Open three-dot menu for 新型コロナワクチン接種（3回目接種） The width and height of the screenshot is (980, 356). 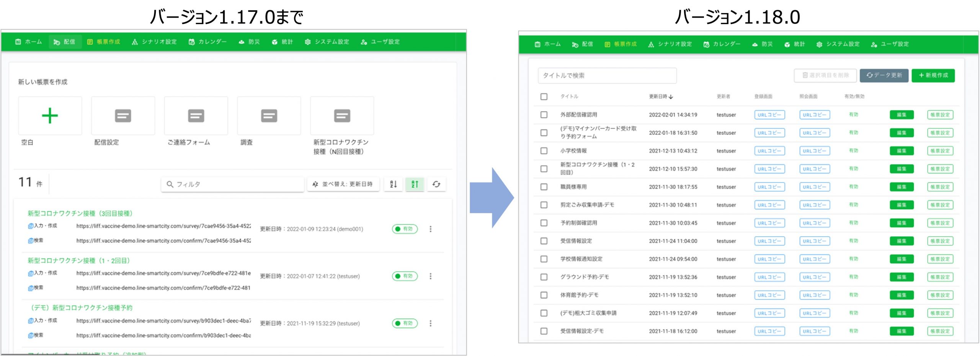pyautogui.click(x=430, y=229)
